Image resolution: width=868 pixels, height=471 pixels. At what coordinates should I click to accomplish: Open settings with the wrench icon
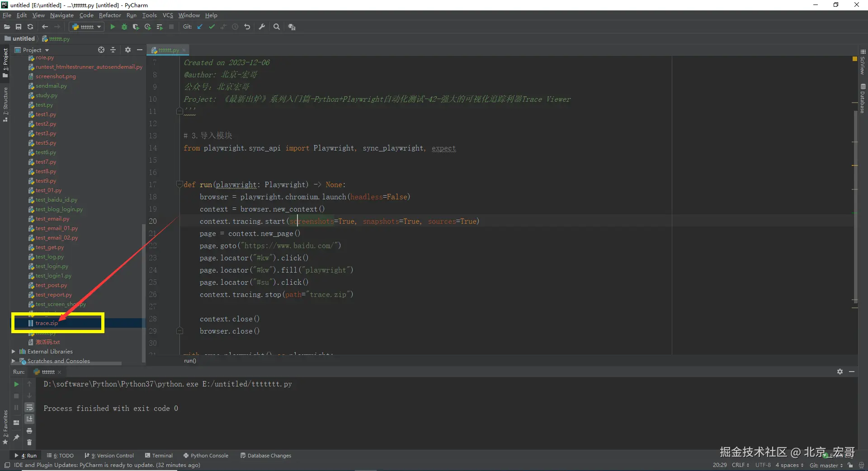click(x=262, y=27)
